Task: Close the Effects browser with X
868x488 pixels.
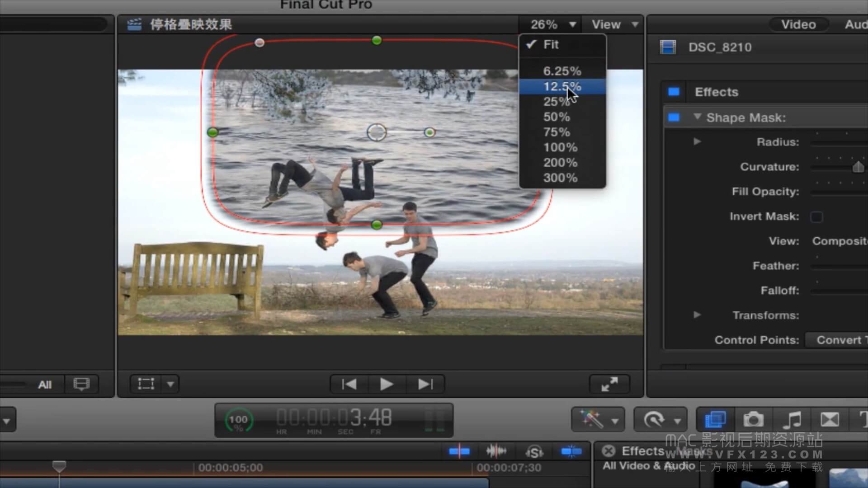Action: pyautogui.click(x=609, y=451)
